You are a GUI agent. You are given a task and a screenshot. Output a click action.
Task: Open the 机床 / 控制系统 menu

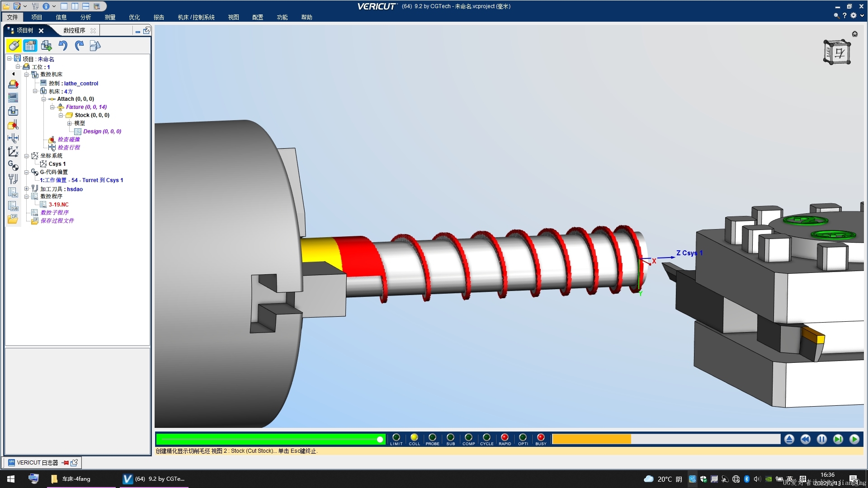(196, 17)
